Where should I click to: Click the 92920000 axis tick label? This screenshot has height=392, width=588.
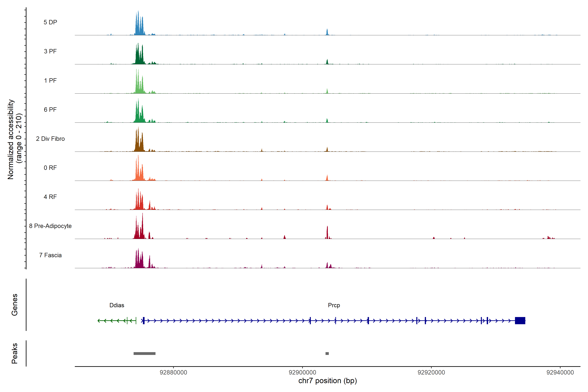(x=431, y=373)
